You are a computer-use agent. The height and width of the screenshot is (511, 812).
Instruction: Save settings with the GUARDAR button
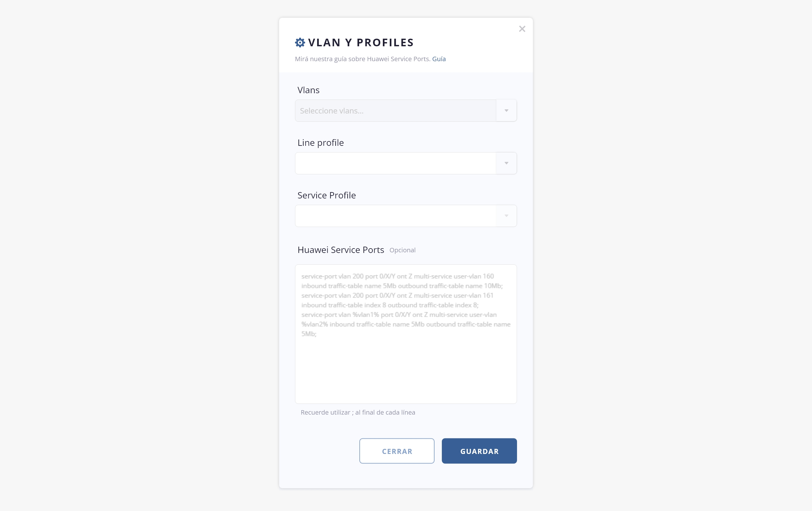coord(479,451)
